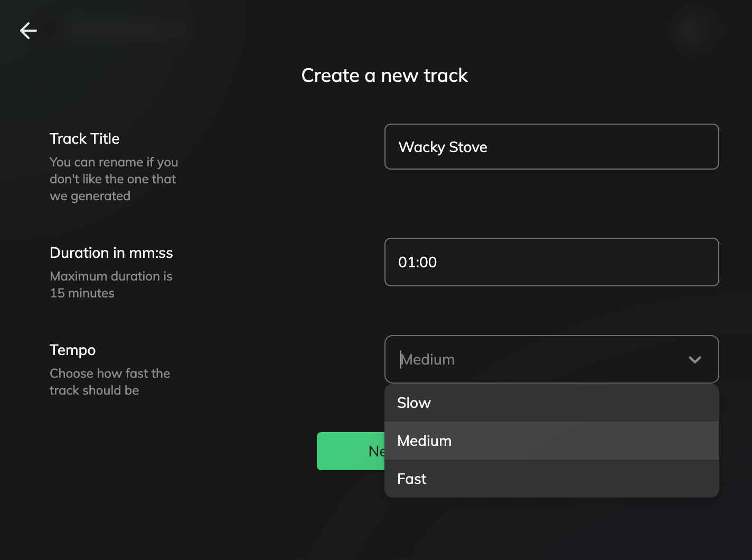The image size is (752, 560).
Task: Click the 'Track Title' label
Action: pyautogui.click(x=84, y=138)
